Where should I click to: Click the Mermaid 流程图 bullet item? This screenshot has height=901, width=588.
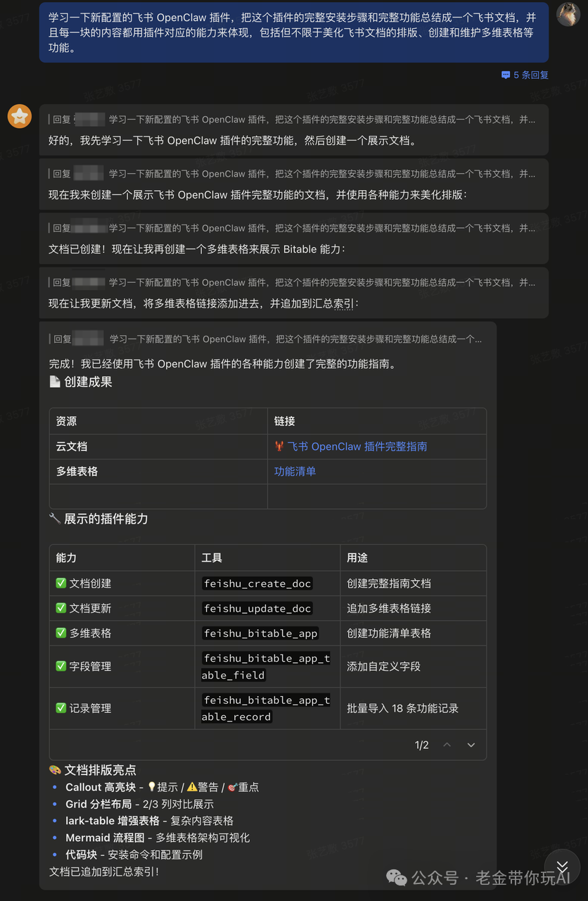[x=158, y=838]
